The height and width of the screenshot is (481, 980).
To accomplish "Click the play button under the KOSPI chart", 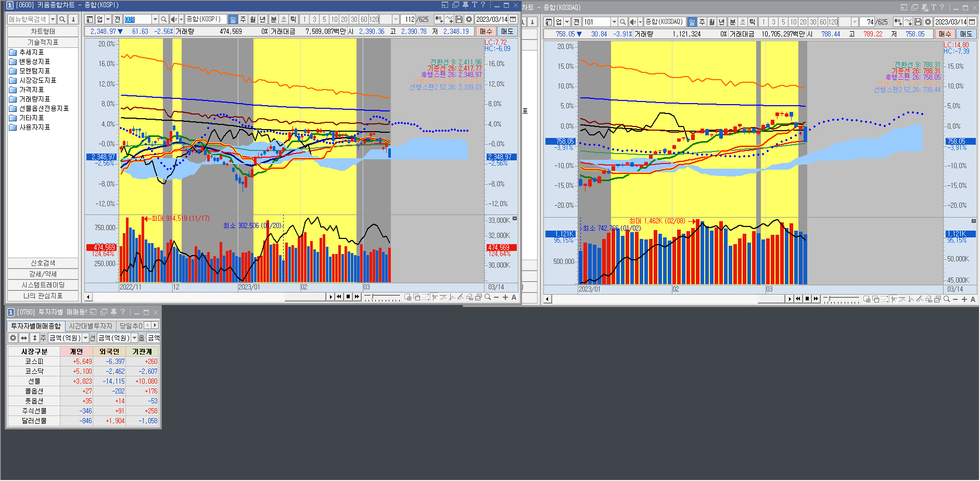I will (330, 297).
